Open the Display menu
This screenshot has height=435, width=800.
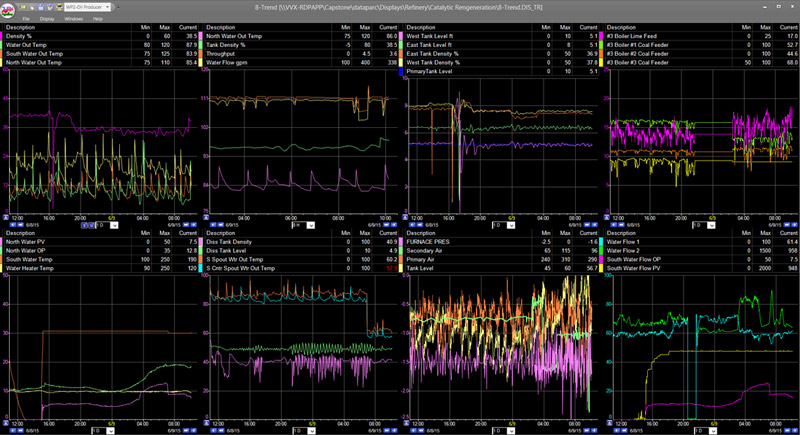pos(47,19)
